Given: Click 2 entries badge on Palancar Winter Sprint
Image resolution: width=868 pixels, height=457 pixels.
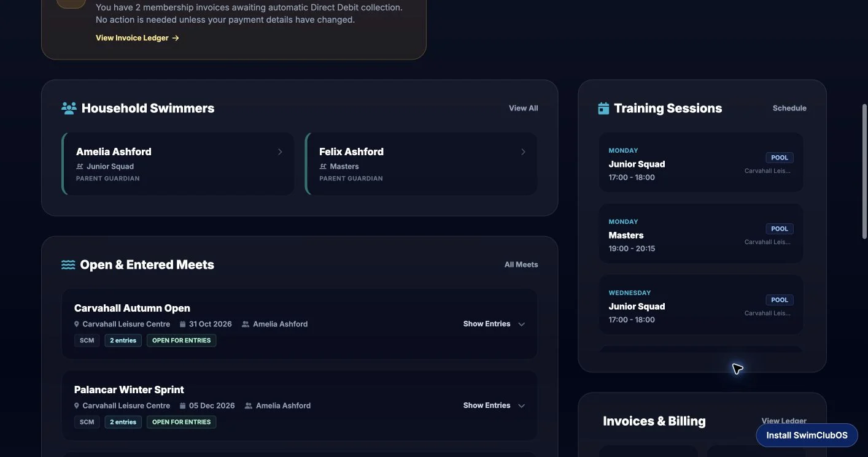Looking at the screenshot, I should [123, 422].
